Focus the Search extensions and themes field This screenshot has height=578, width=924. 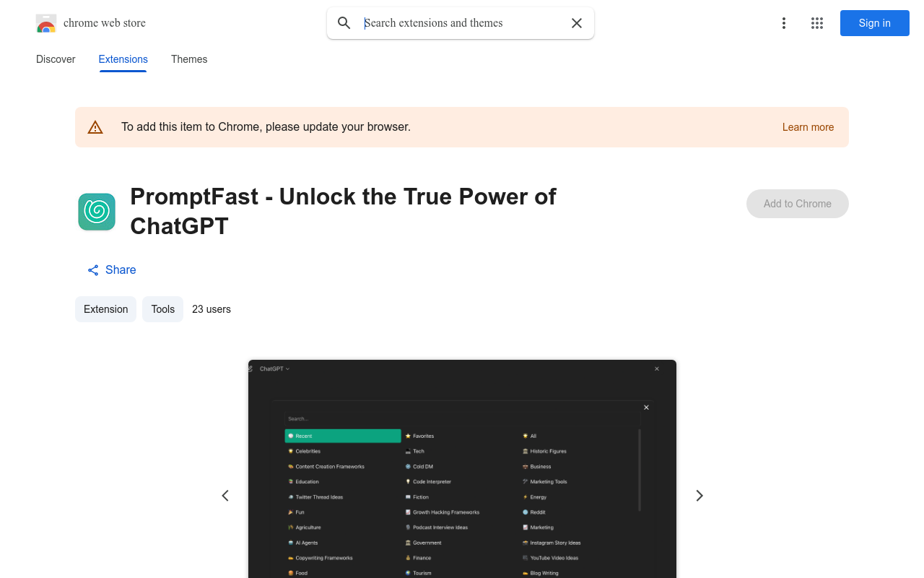pos(462,23)
